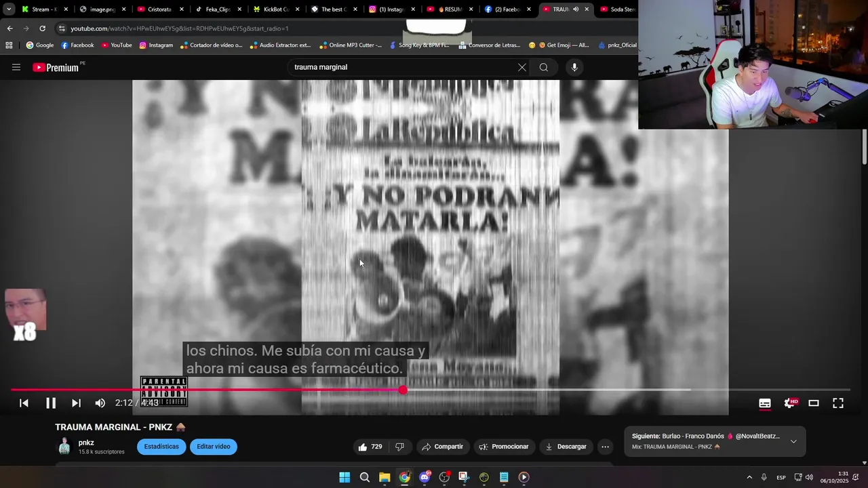Reload the page with the refresh icon
The image size is (868, 488).
pos(42,28)
